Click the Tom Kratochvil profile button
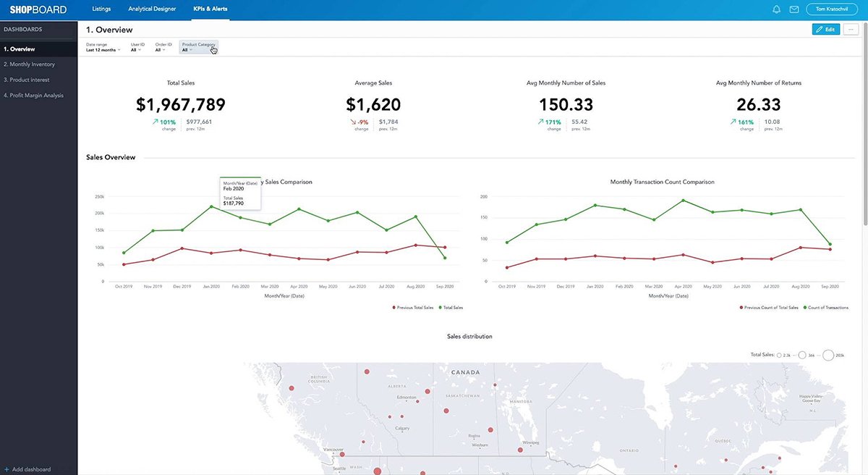The image size is (868, 475). [830, 9]
